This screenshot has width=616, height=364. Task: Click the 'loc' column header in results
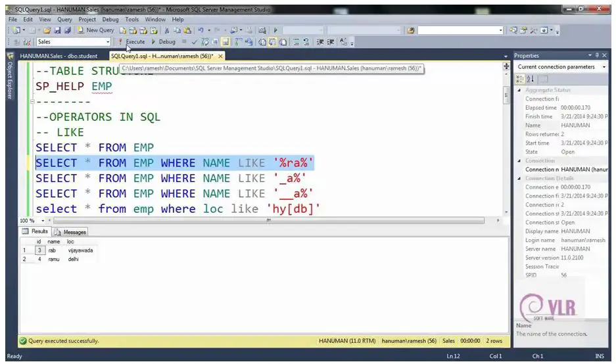(70, 242)
